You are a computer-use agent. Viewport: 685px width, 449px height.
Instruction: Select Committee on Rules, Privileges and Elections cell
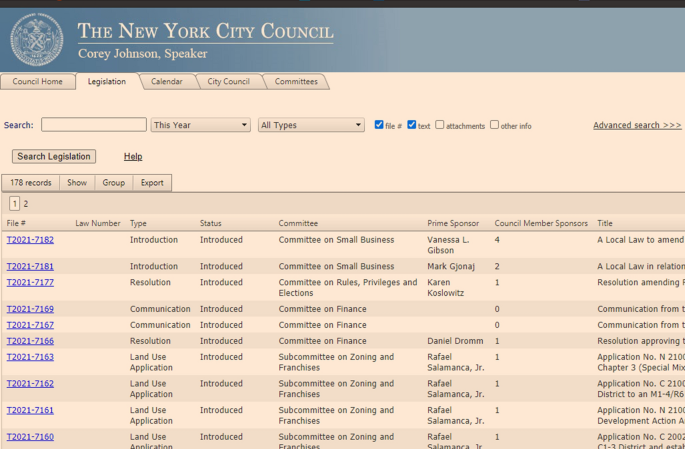(348, 288)
